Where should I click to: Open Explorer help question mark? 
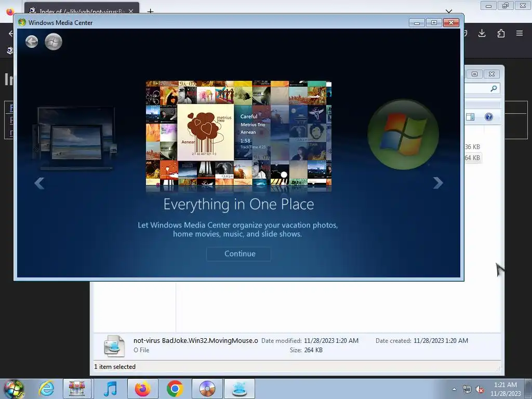pyautogui.click(x=488, y=117)
